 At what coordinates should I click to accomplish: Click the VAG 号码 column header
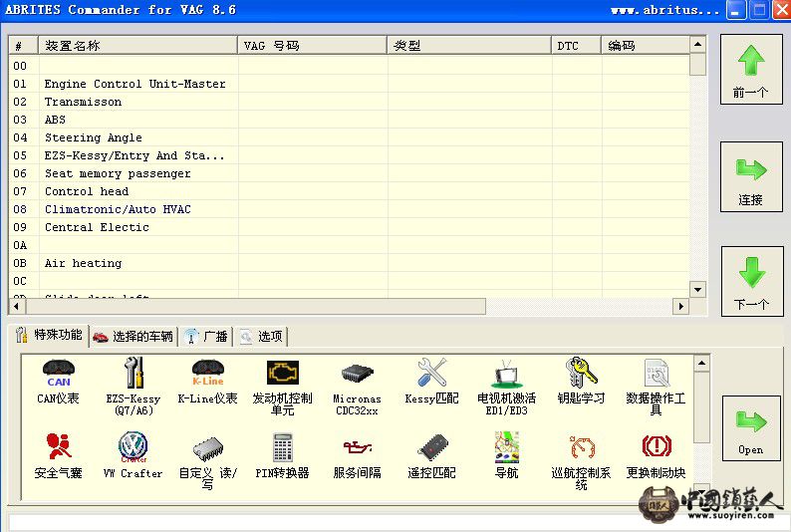pyautogui.click(x=312, y=46)
